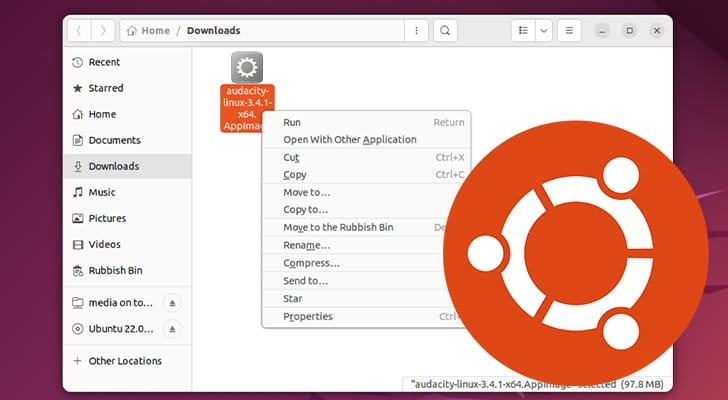The image size is (728, 400).
Task: Open Properties from the context menu
Action: pos(361,316)
